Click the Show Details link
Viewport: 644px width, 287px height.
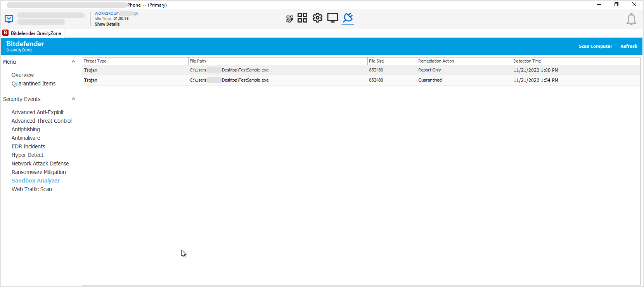click(107, 24)
